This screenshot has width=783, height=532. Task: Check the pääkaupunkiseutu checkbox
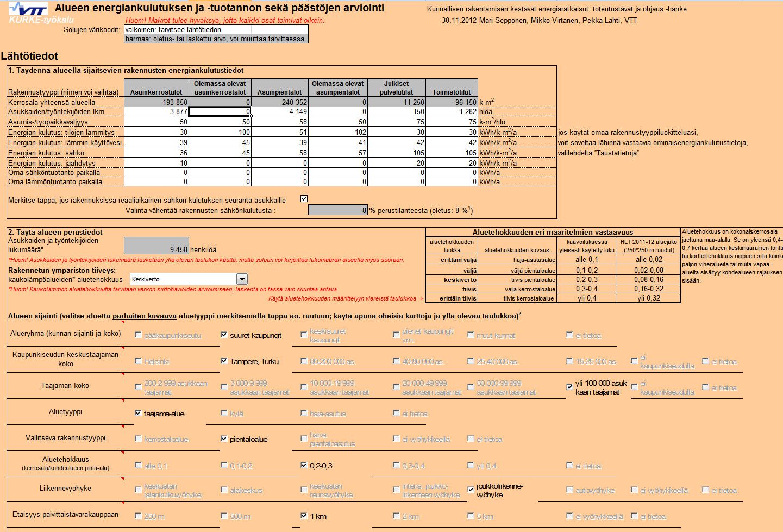(138, 335)
